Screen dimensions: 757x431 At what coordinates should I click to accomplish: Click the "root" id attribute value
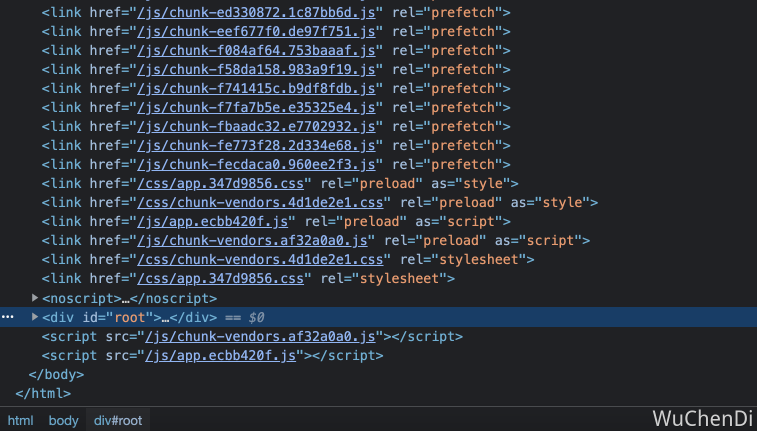pos(130,317)
